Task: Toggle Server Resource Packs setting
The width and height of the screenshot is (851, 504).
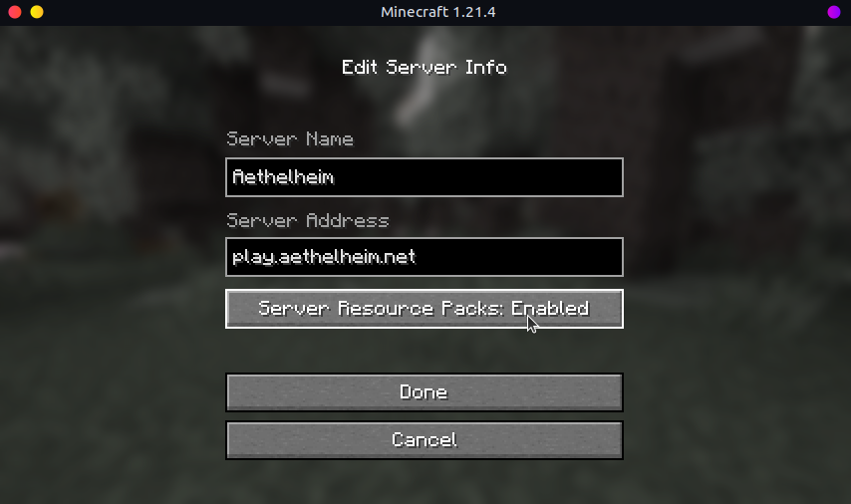Action: tap(425, 309)
